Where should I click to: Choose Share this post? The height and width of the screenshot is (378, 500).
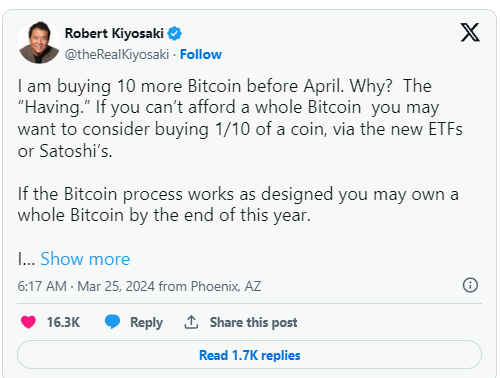(x=253, y=322)
